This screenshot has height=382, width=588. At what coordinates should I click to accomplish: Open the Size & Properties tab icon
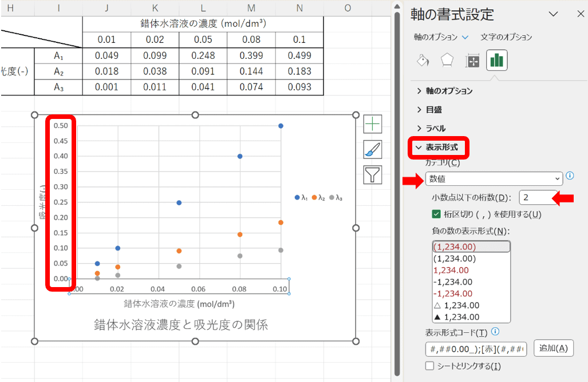(472, 61)
